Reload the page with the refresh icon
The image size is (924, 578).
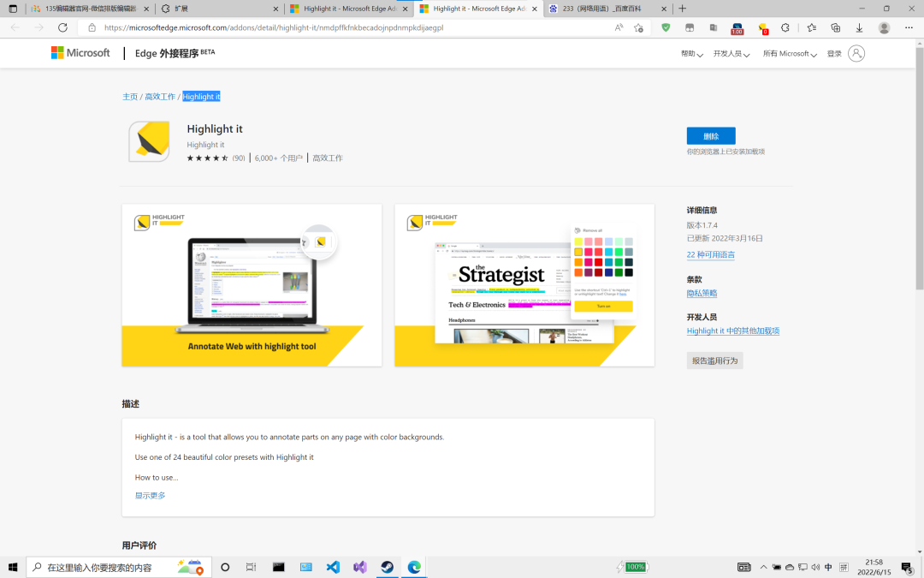pos(62,27)
